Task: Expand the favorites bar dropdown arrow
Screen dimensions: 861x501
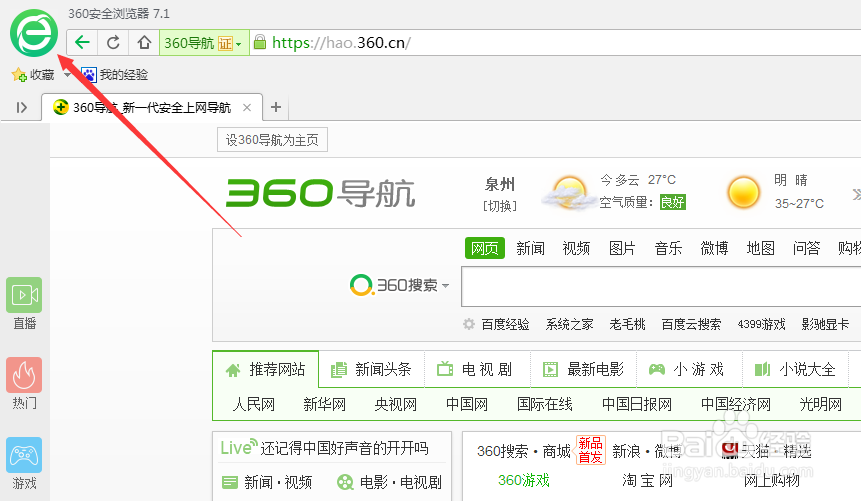Action: pos(67,74)
